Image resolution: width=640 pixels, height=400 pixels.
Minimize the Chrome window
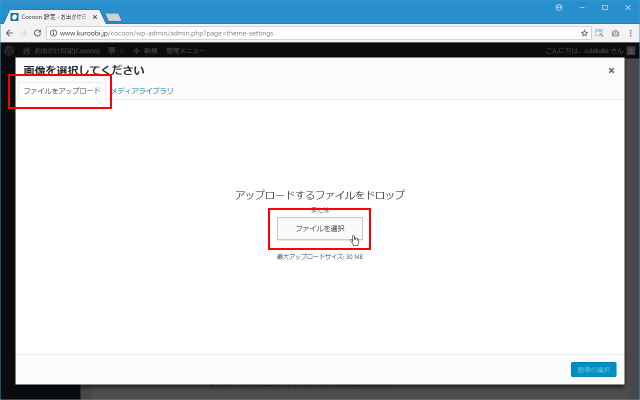tap(582, 7)
